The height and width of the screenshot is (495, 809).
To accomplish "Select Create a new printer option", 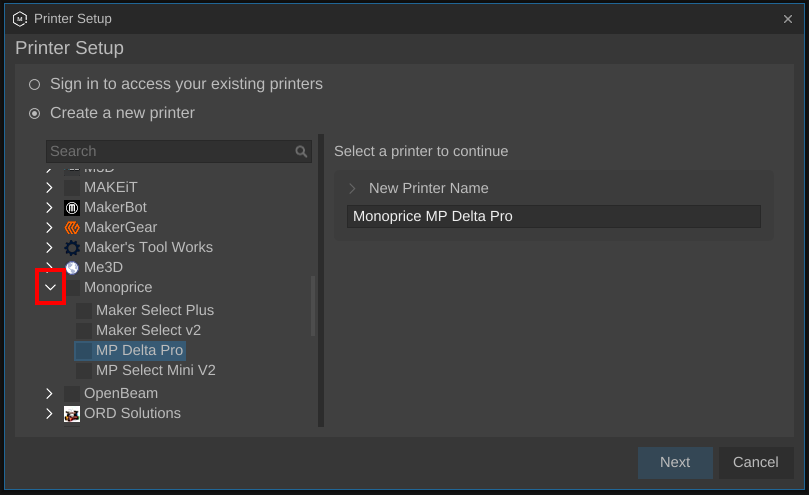I will (35, 113).
